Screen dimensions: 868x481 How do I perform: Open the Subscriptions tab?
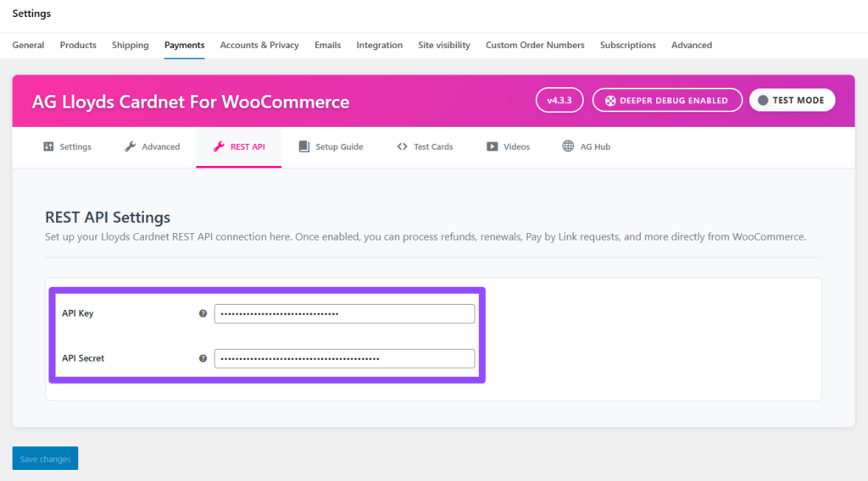pos(628,46)
